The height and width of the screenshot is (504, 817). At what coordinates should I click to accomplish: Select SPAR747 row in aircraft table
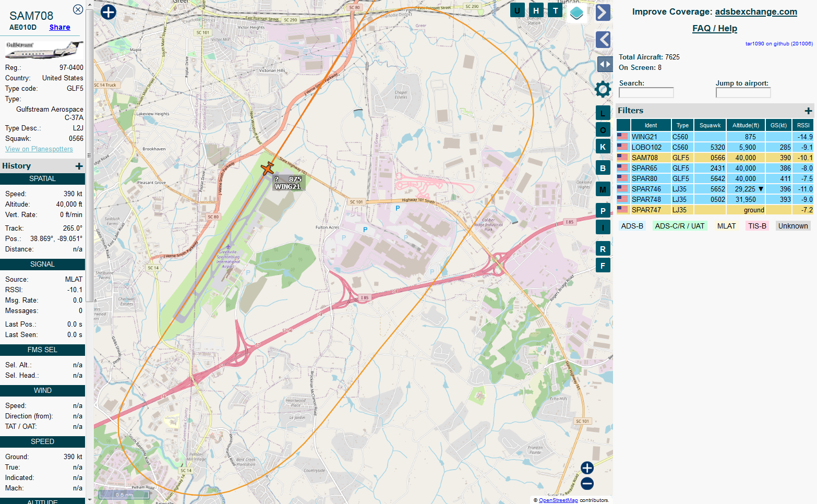point(715,210)
